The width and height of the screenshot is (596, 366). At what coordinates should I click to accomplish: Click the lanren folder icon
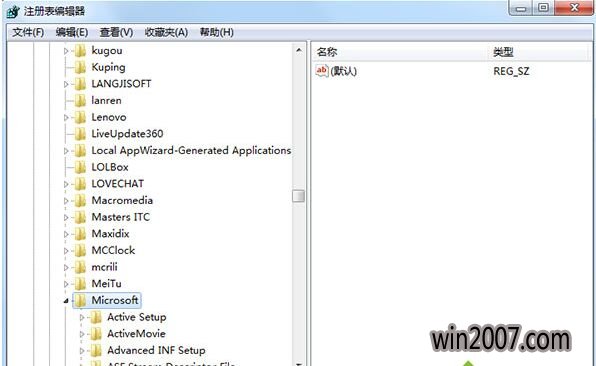point(80,101)
